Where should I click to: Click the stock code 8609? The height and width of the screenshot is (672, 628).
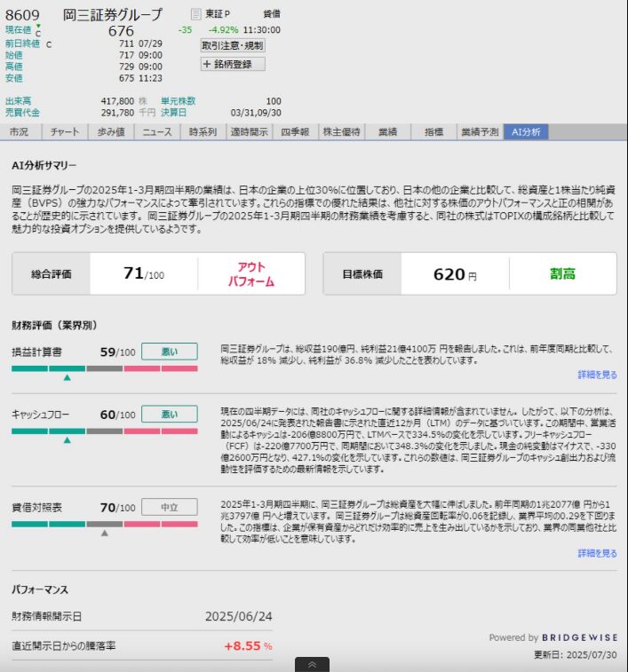(x=22, y=15)
